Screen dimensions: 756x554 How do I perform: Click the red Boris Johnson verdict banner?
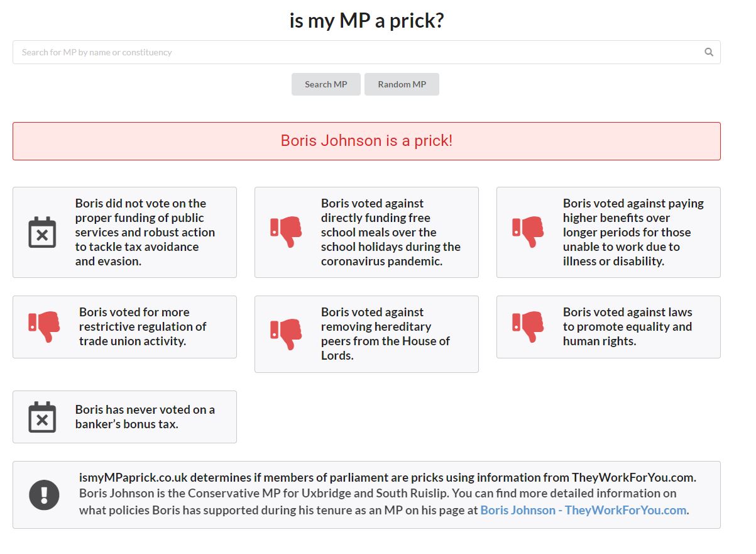(x=366, y=141)
